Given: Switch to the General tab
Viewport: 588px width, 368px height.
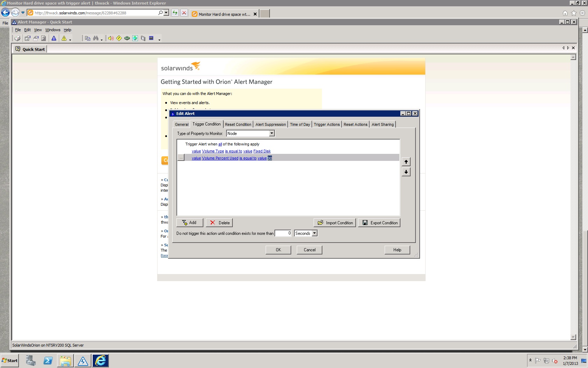Looking at the screenshot, I should 182,124.
